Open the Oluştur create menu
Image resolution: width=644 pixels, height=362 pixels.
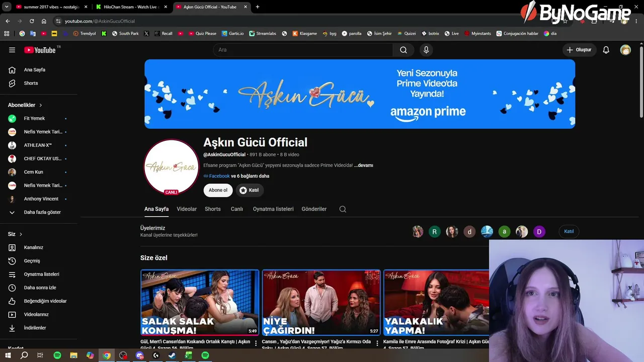(579, 50)
